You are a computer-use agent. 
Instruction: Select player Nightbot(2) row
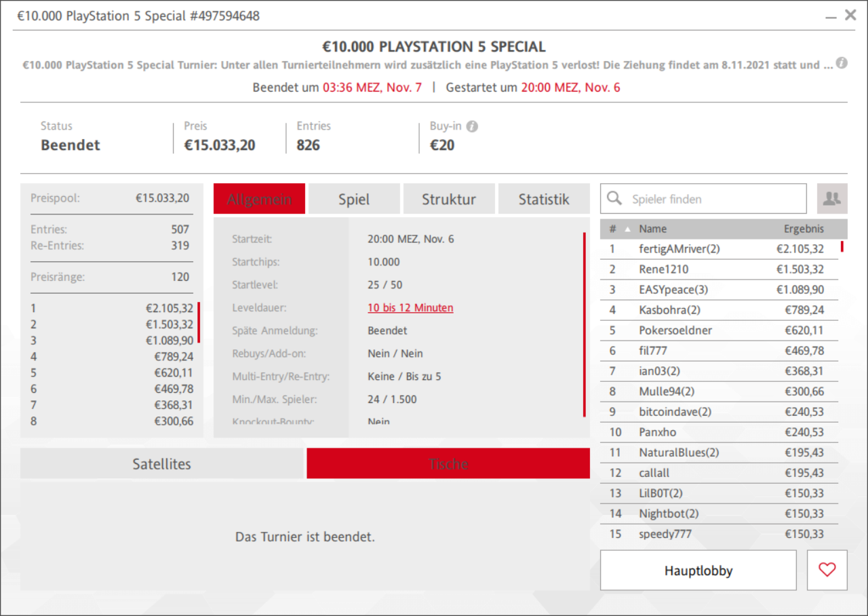[719, 514]
